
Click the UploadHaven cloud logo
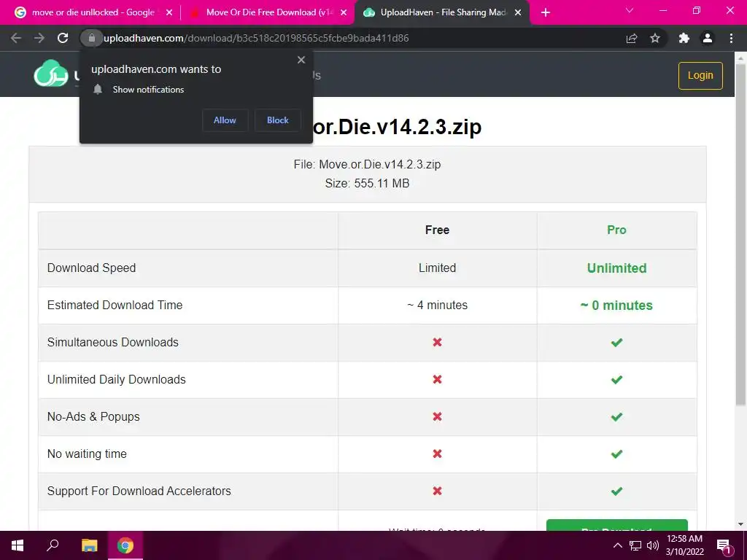51,74
